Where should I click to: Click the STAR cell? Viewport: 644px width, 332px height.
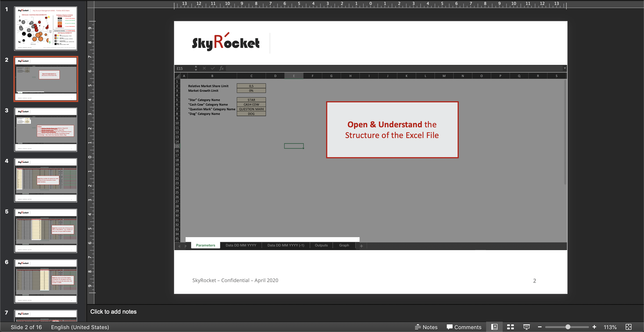coord(251,100)
